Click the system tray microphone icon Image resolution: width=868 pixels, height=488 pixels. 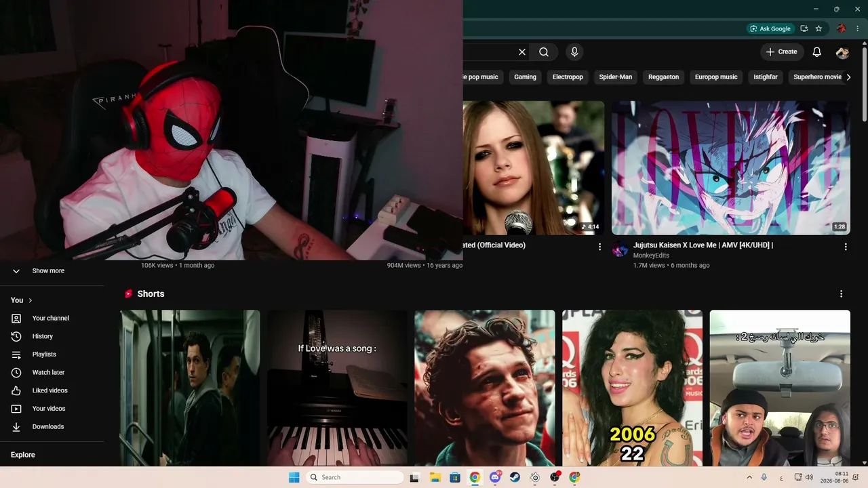point(764,477)
